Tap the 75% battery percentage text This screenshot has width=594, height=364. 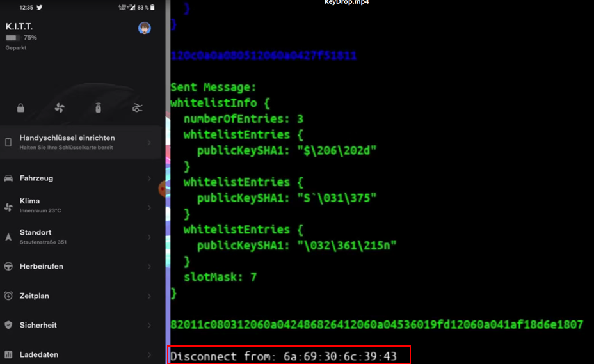tap(30, 38)
